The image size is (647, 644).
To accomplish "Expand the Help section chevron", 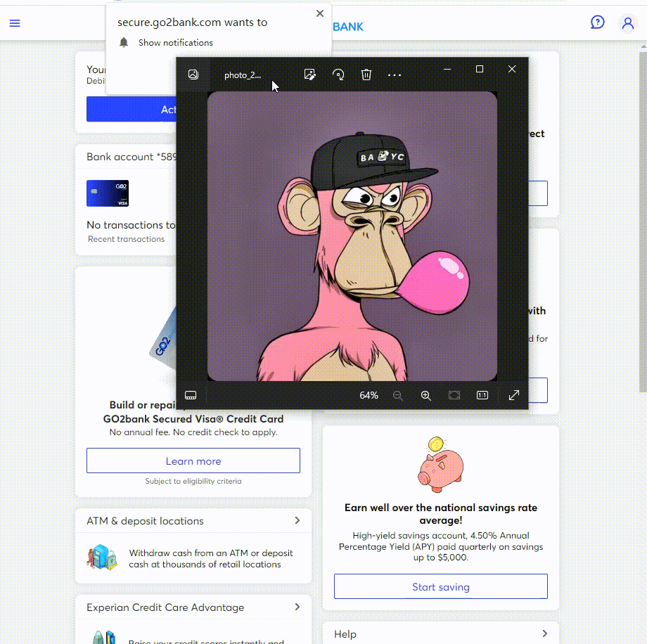I will point(544,633).
